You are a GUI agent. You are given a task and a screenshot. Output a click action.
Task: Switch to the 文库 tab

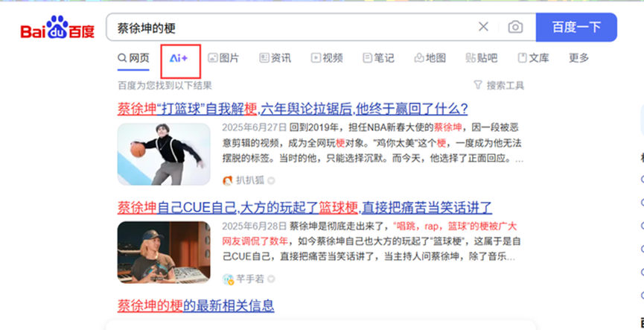(x=533, y=58)
